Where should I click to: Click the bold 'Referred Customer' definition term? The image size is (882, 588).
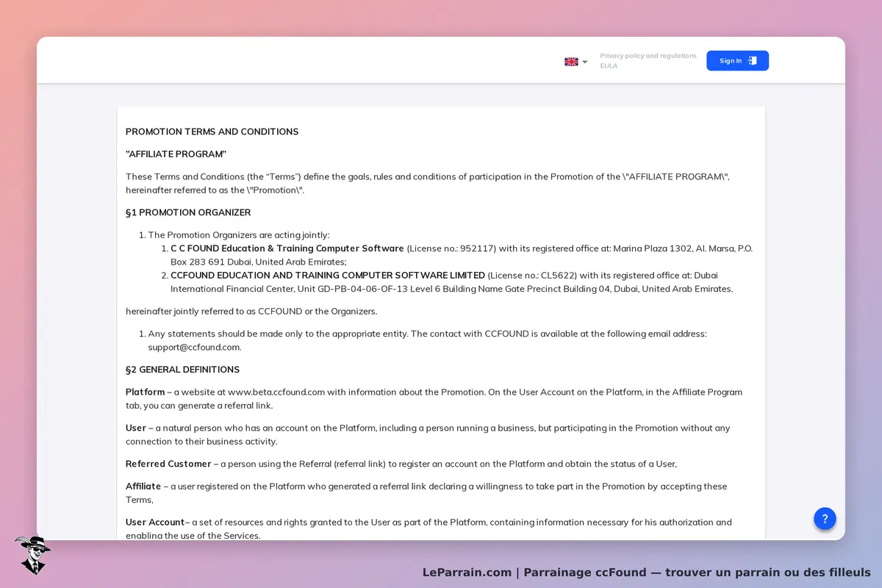pos(168,464)
